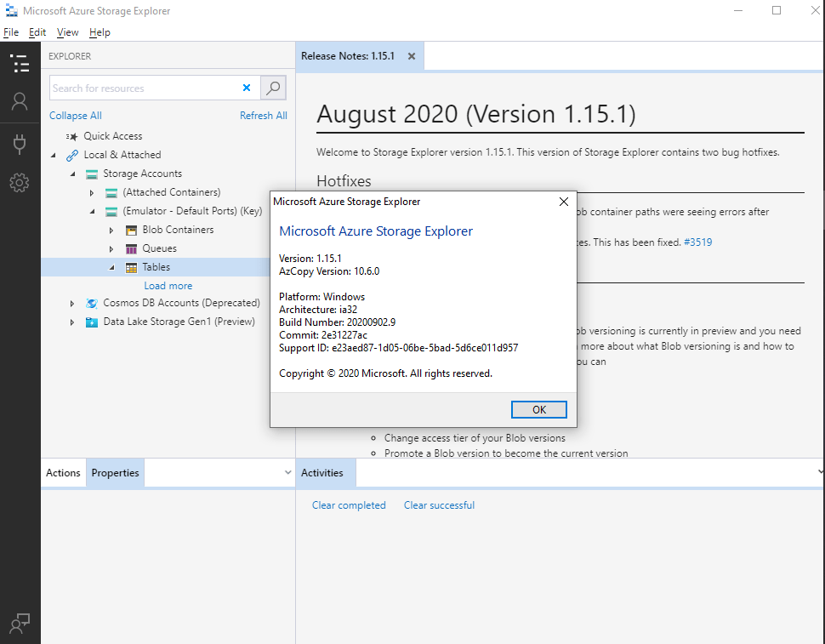Click the Quick Access star icon
The width and height of the screenshot is (825, 644).
click(x=72, y=136)
